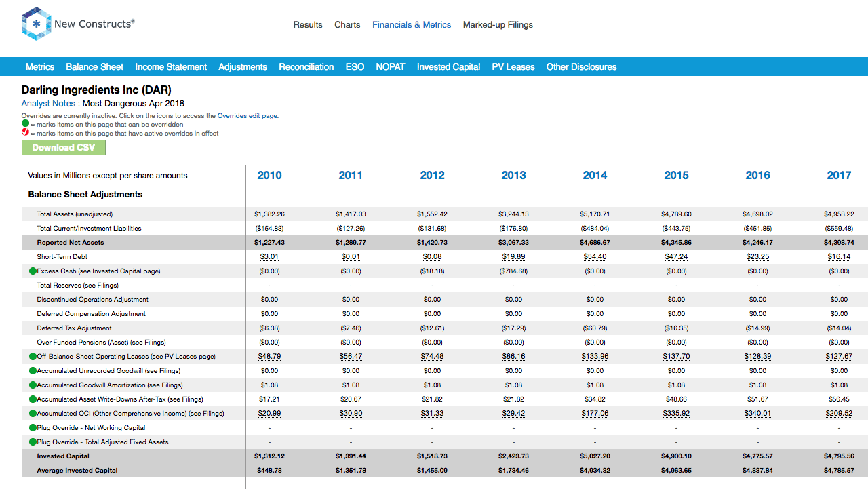
Task: Click green icon for Accumulated Goodwill Amortization
Action: coord(33,385)
